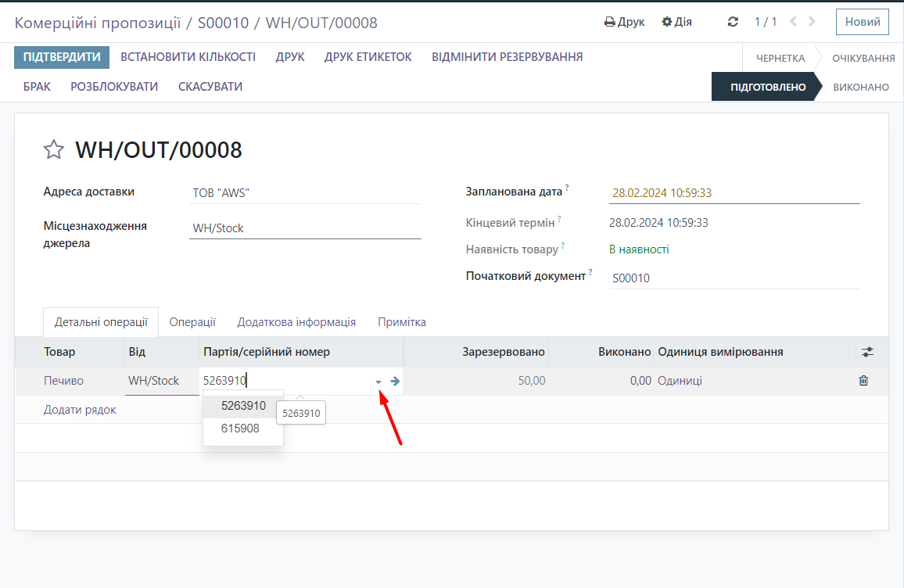The image size is (904, 588).
Task: Click the Комерційні пропозиції breadcrumb
Action: coord(95,23)
